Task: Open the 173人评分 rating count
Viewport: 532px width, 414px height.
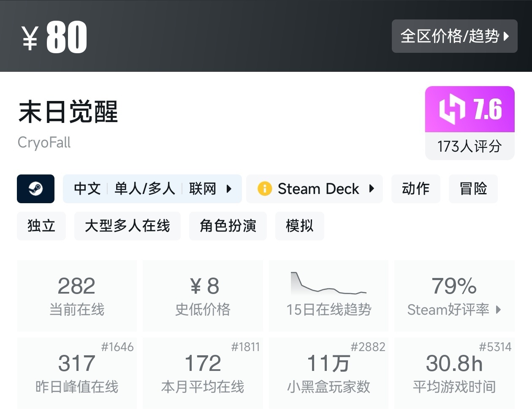Action: pos(470,147)
